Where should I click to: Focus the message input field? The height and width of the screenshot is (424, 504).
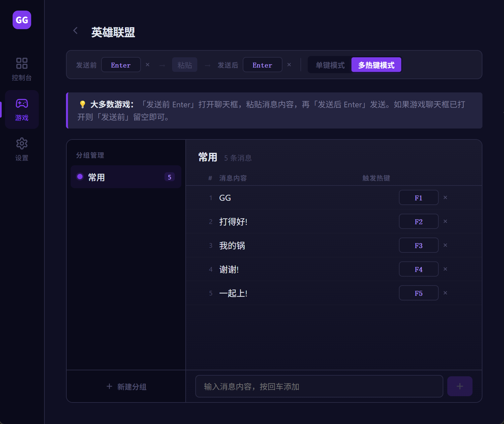click(319, 386)
